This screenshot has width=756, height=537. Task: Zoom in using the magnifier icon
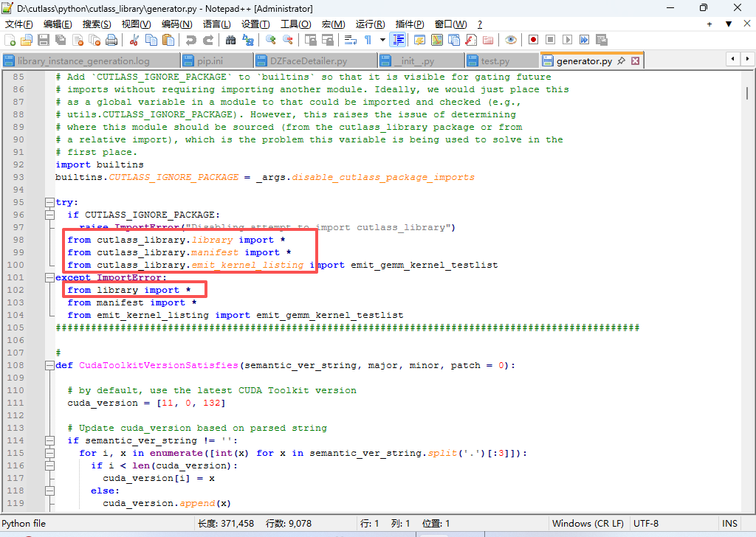coord(272,41)
